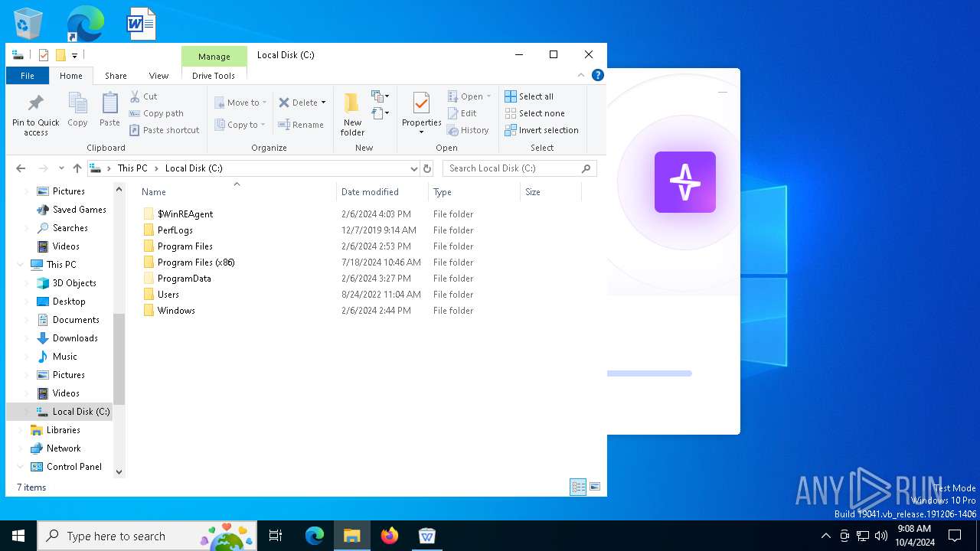Open Explorer Help icon
The height and width of the screenshot is (551, 980).
598,75
